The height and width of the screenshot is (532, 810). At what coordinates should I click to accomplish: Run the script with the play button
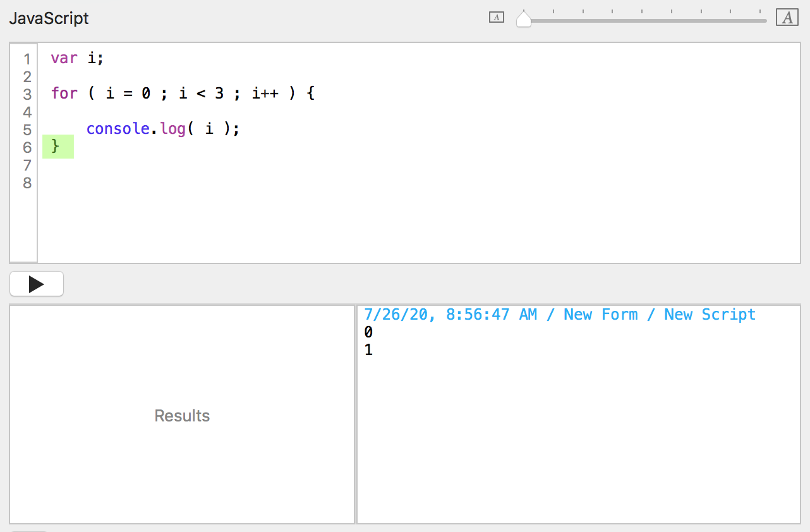tap(37, 284)
